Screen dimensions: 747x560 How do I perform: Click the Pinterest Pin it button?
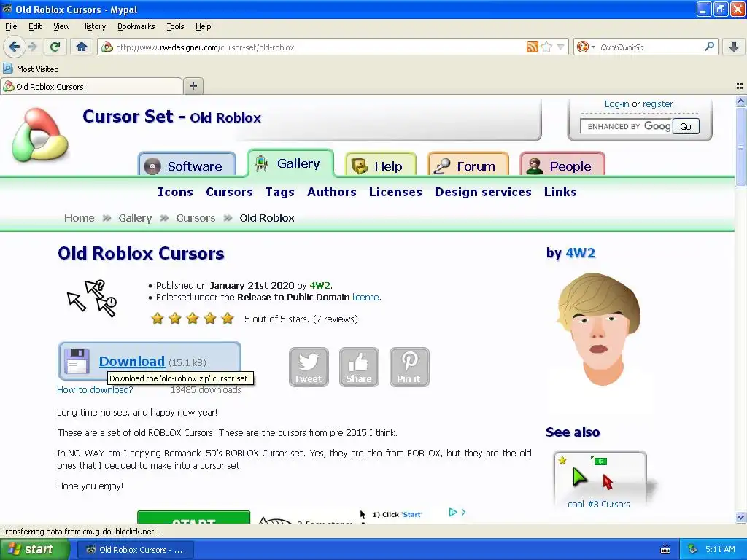(x=409, y=367)
